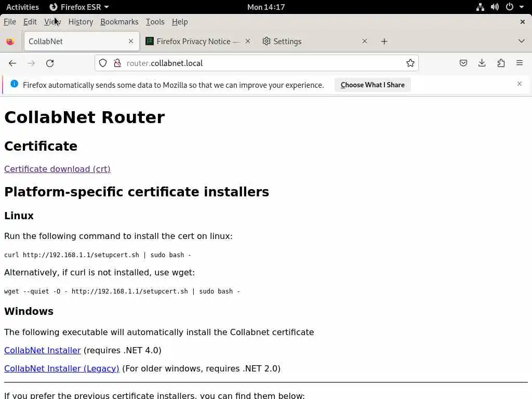Open the Help menu
Viewport: 532px width, 399px height.
tap(180, 22)
